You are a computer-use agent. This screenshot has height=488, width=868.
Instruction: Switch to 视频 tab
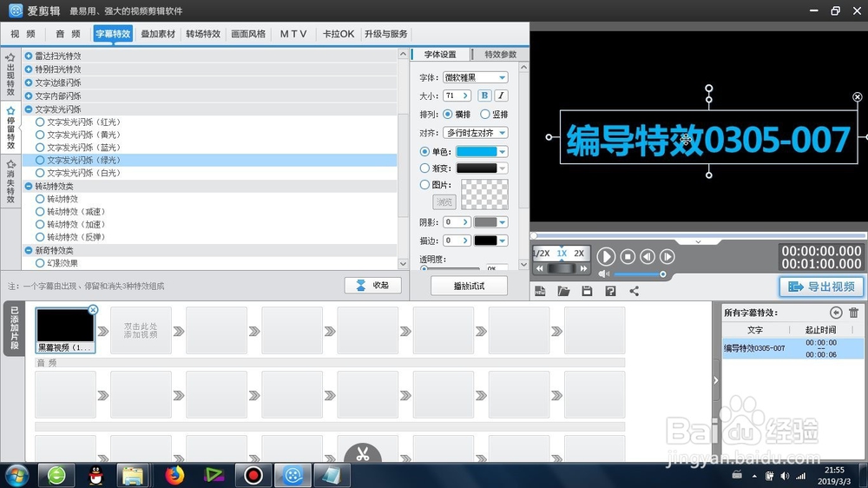click(23, 34)
